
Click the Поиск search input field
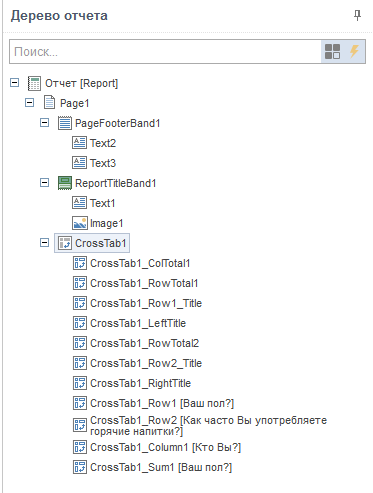click(165, 52)
